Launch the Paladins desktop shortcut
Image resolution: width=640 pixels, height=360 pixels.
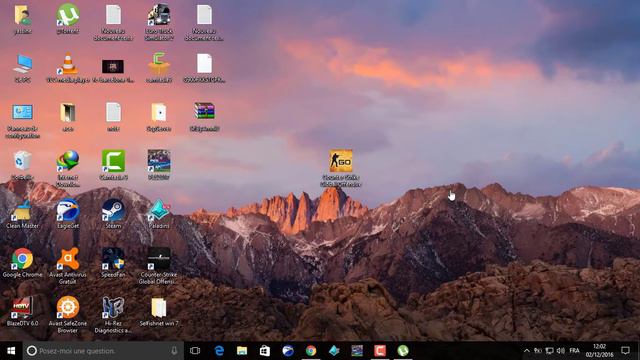[x=159, y=210]
